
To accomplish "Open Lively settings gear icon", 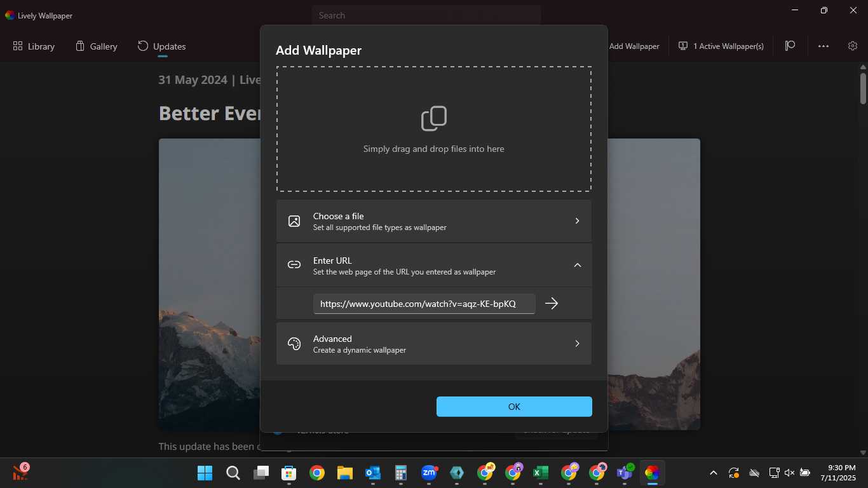I will [853, 46].
